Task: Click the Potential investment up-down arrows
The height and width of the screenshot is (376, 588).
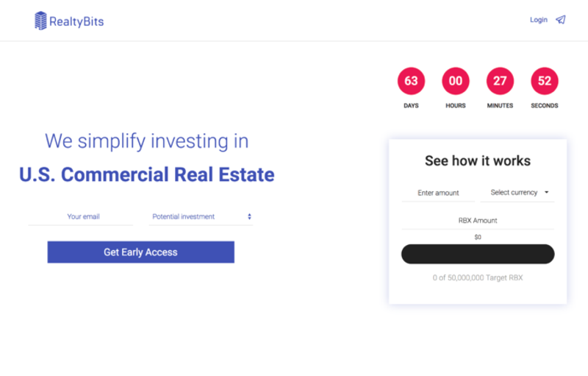Action: (x=249, y=216)
